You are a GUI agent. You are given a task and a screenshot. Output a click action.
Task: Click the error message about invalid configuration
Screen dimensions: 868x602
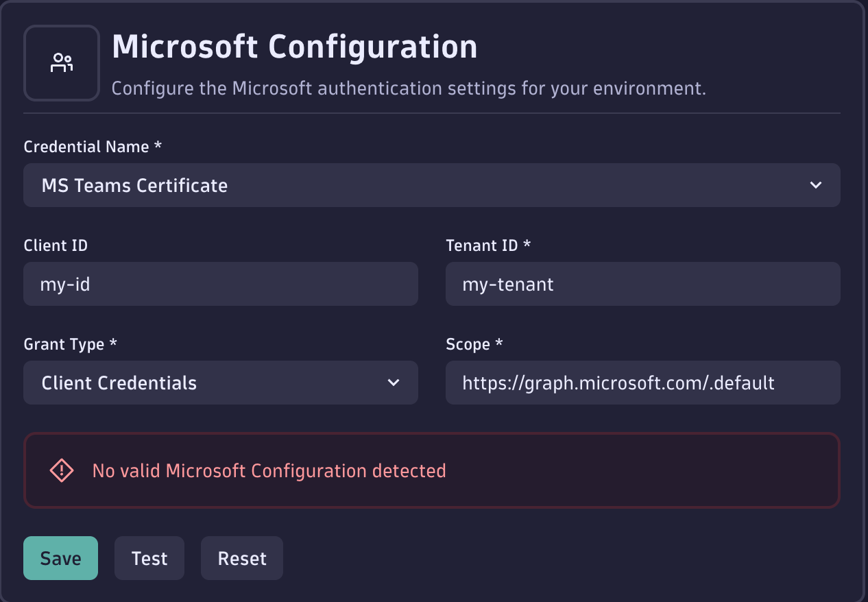click(x=269, y=470)
